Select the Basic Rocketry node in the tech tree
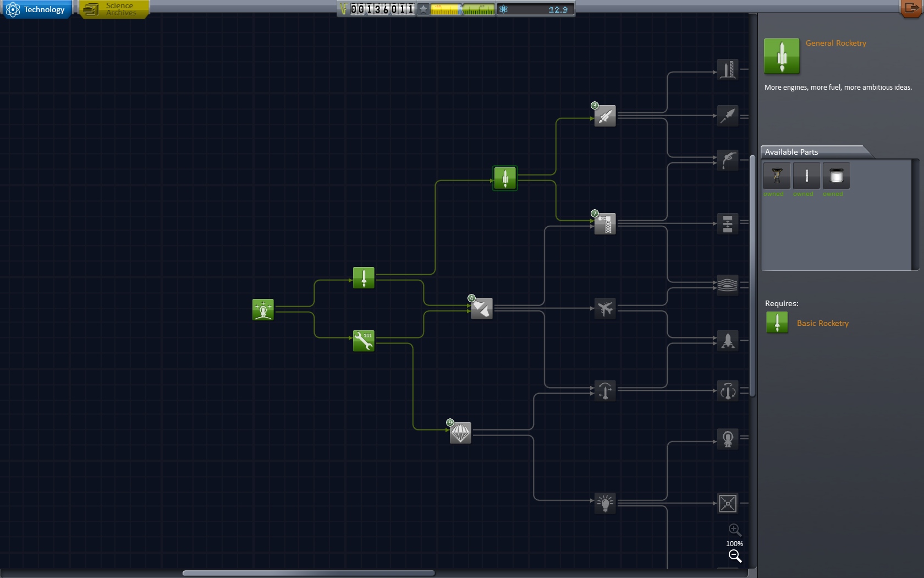This screenshot has height=578, width=924. (364, 278)
